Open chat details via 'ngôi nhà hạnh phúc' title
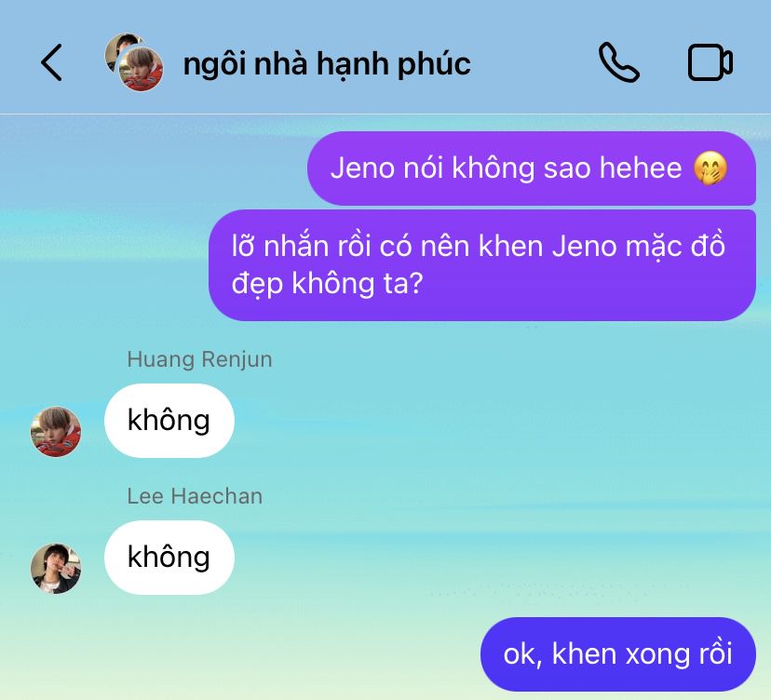Viewport: 771px width, 700px height. pos(327,64)
